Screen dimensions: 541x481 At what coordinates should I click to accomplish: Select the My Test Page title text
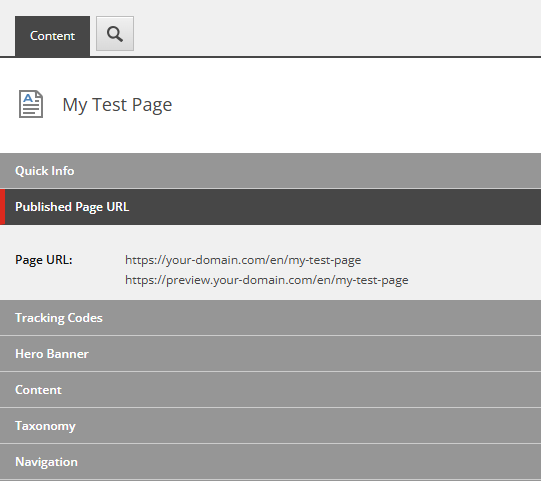coord(117,105)
